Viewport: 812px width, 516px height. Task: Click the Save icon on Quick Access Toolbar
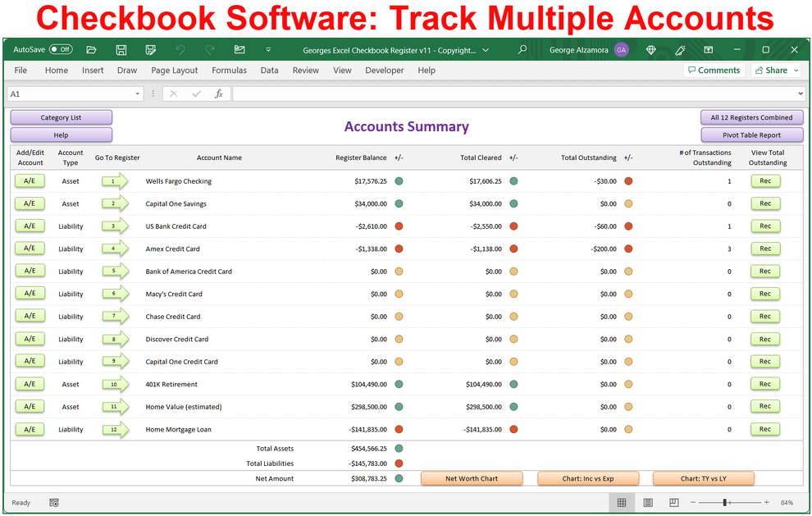click(121, 49)
